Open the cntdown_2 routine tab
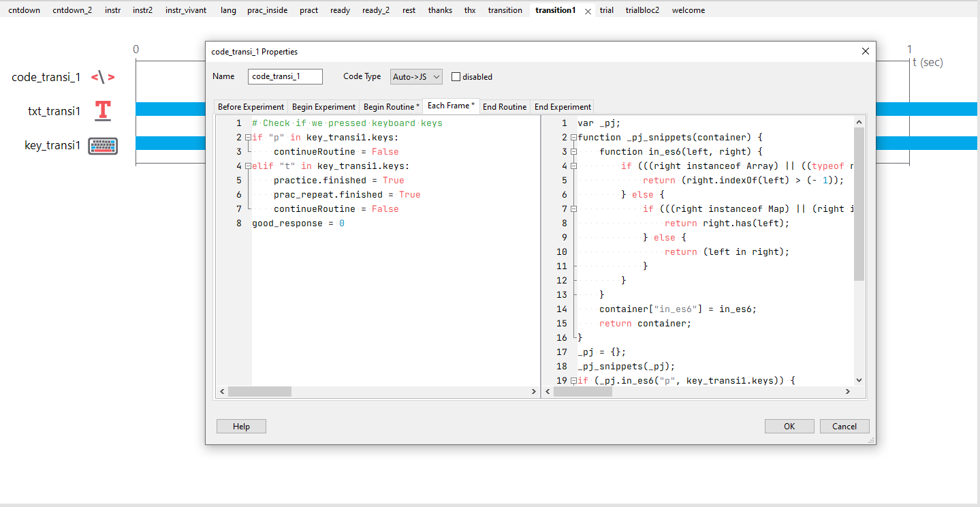 click(x=72, y=10)
